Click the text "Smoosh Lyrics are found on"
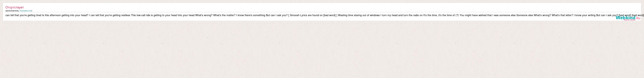Image resolution: width=644 pixels, height=78 pixels. pyautogui.click(x=306, y=15)
